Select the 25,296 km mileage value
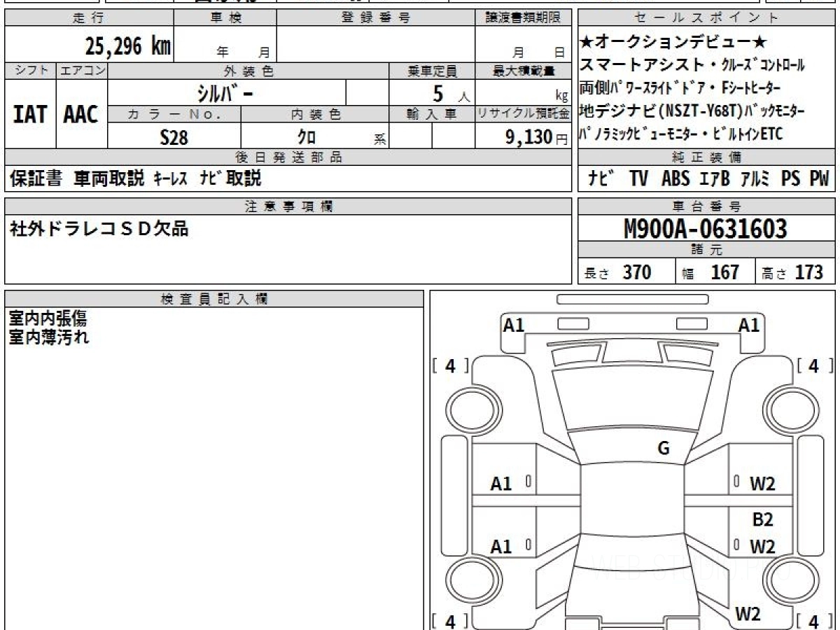This screenshot has height=630, width=840. (x=127, y=46)
